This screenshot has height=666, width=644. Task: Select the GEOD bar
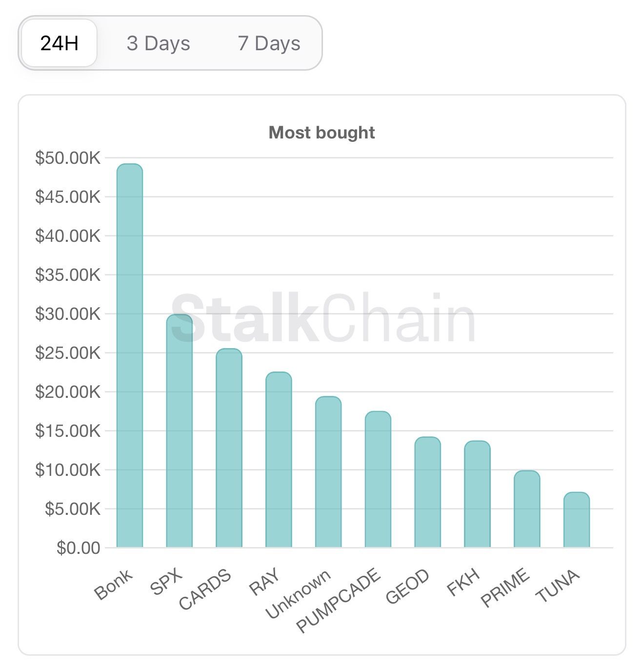pyautogui.click(x=428, y=492)
